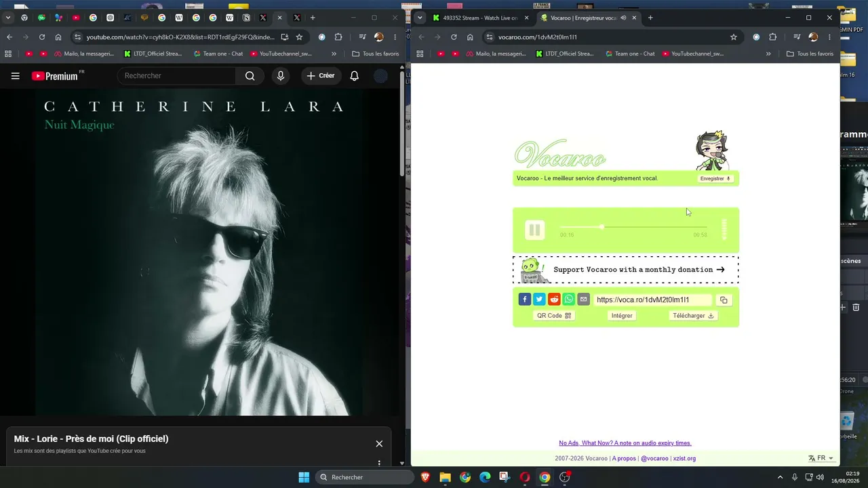Visit the @vocaroo footer link
The width and height of the screenshot is (868, 488).
654,458
